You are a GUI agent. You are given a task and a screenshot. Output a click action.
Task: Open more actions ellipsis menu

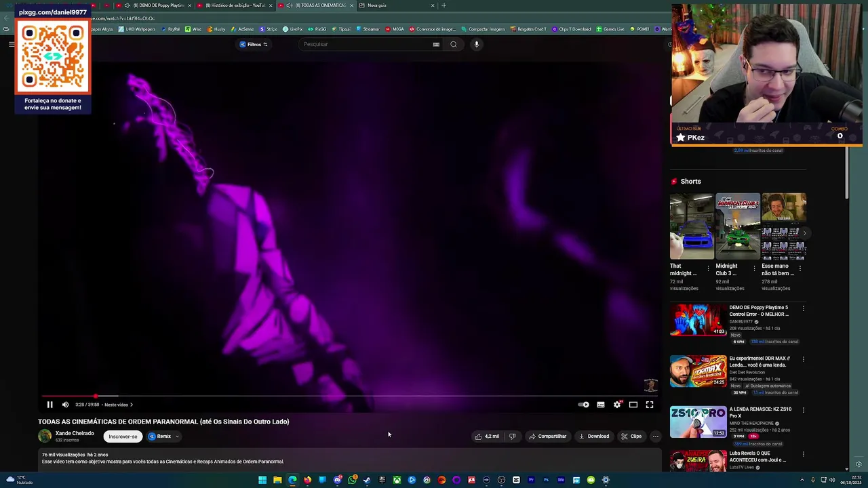[x=655, y=436]
